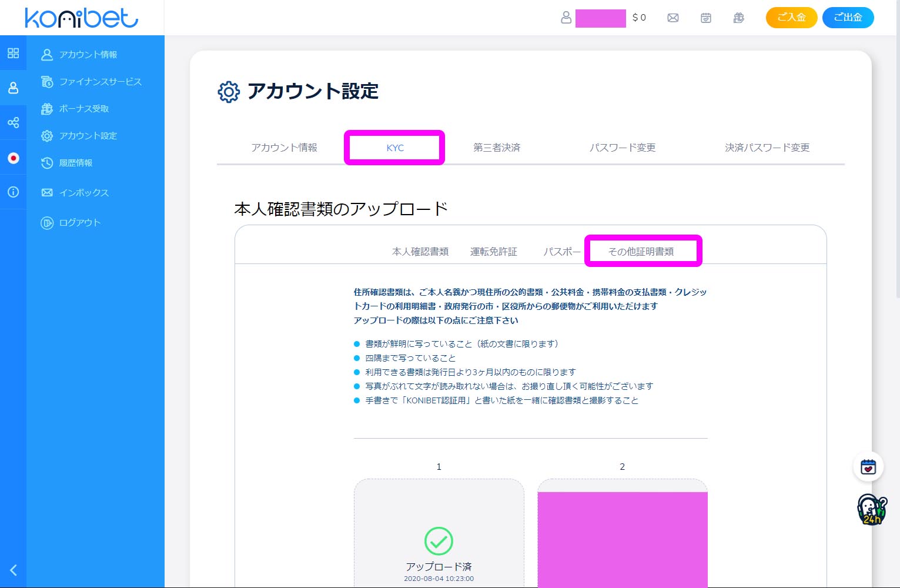Viewport: 900px width, 588px height.
Task: Open インボックス in the sidebar
Action: pyautogui.click(x=84, y=193)
